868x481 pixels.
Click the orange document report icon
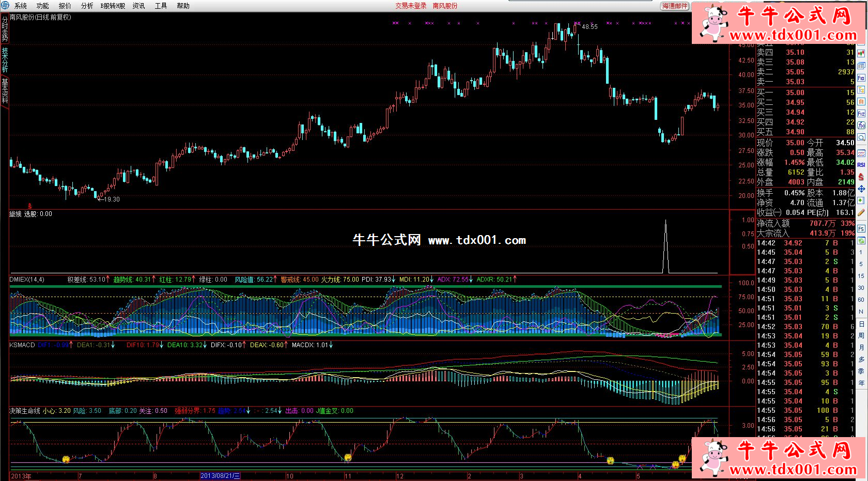pyautogui.click(x=861, y=102)
